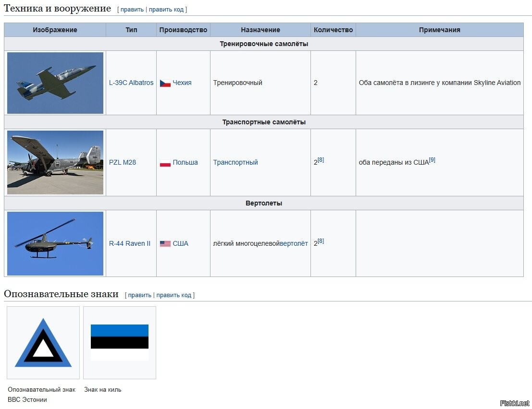Screen dimensions: 532x409
Task: Select the 'Вертолеты' section row
Action: coord(264,204)
